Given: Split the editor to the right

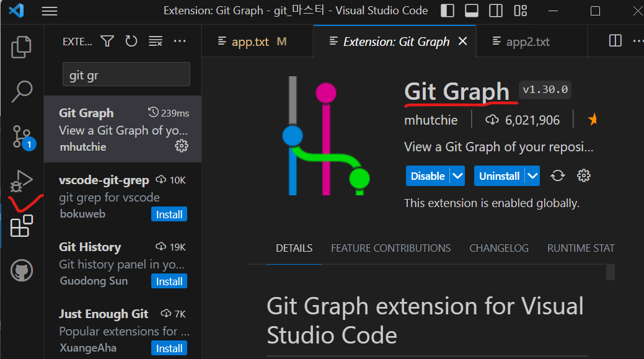Looking at the screenshot, I should click(615, 41).
